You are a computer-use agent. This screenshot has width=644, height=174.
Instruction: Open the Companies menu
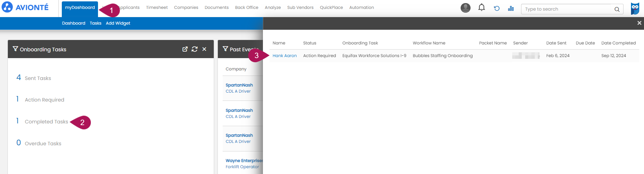point(186,8)
